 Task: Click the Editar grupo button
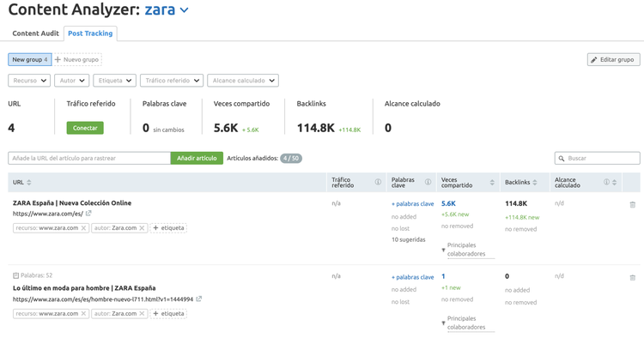pos(613,59)
